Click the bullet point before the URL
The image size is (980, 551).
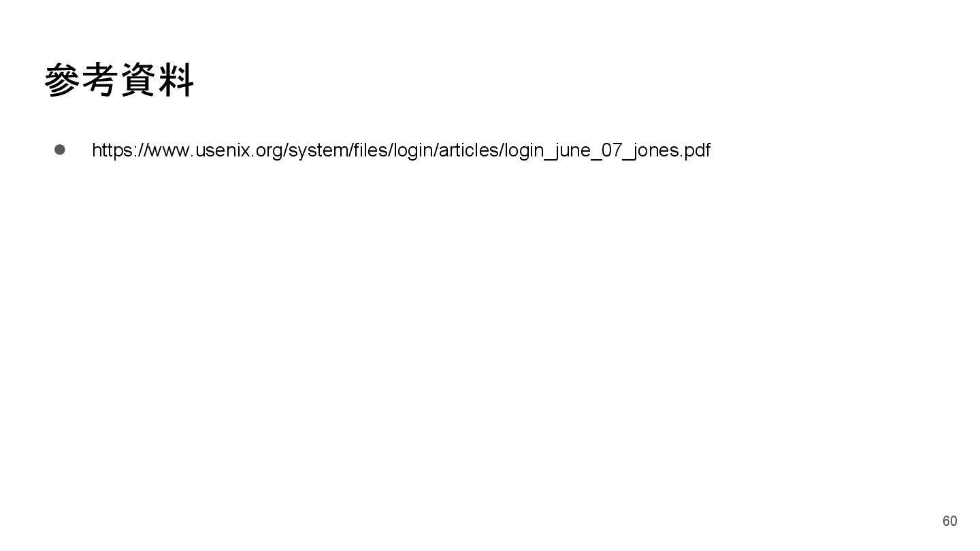point(60,150)
